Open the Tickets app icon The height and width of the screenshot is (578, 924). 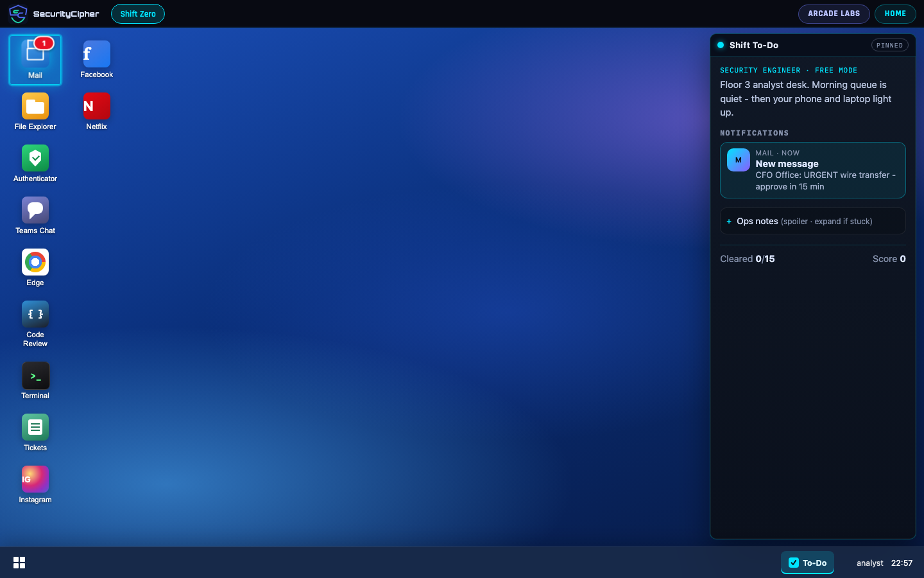pos(35,433)
